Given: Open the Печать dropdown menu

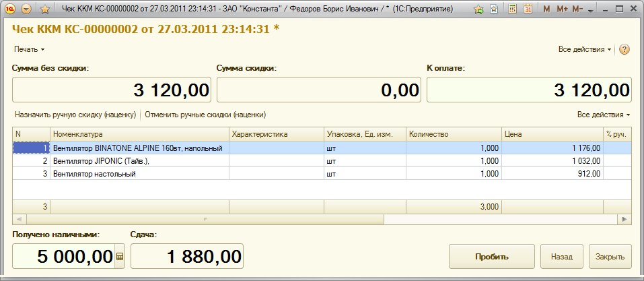Looking at the screenshot, I should (29, 49).
